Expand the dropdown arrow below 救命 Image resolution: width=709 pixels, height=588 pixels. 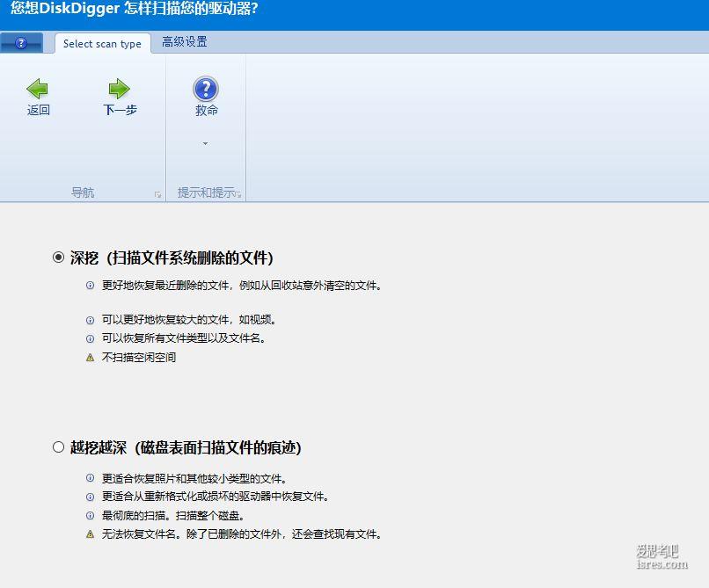205,144
